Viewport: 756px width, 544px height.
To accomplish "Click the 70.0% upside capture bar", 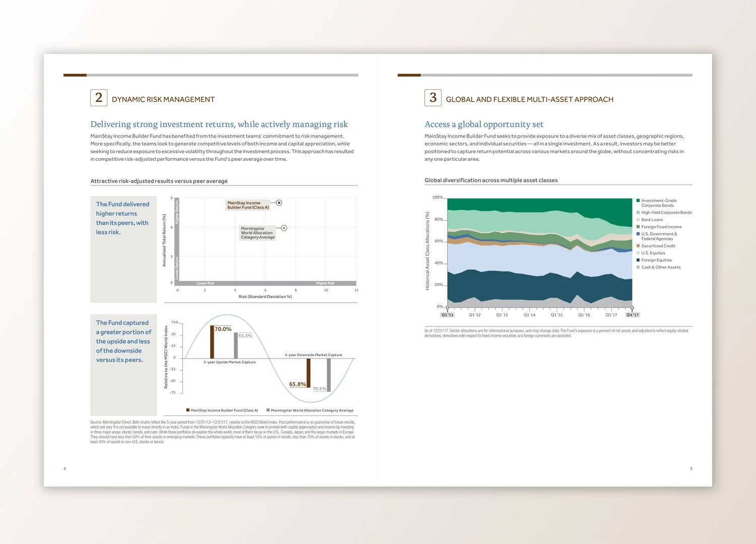I will pyautogui.click(x=212, y=342).
